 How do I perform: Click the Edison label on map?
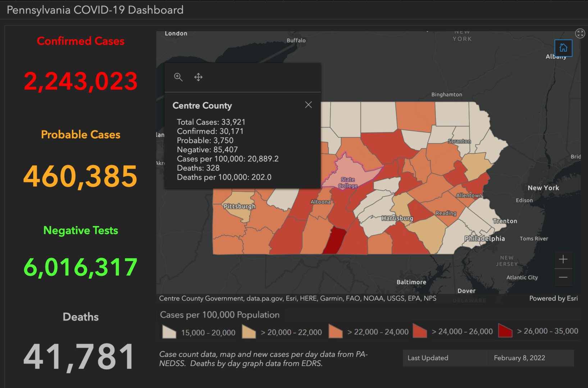coord(524,200)
